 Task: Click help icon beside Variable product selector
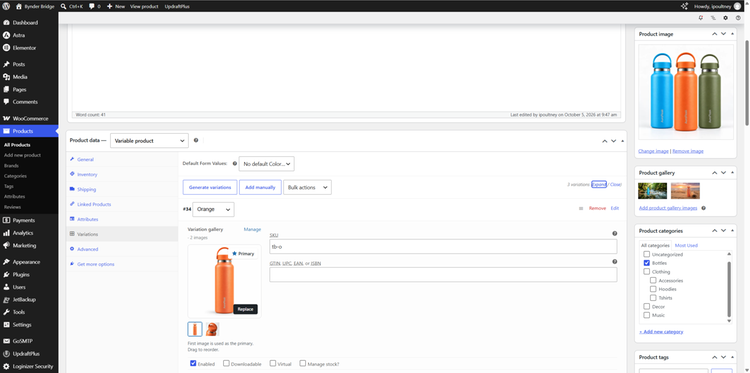click(196, 141)
